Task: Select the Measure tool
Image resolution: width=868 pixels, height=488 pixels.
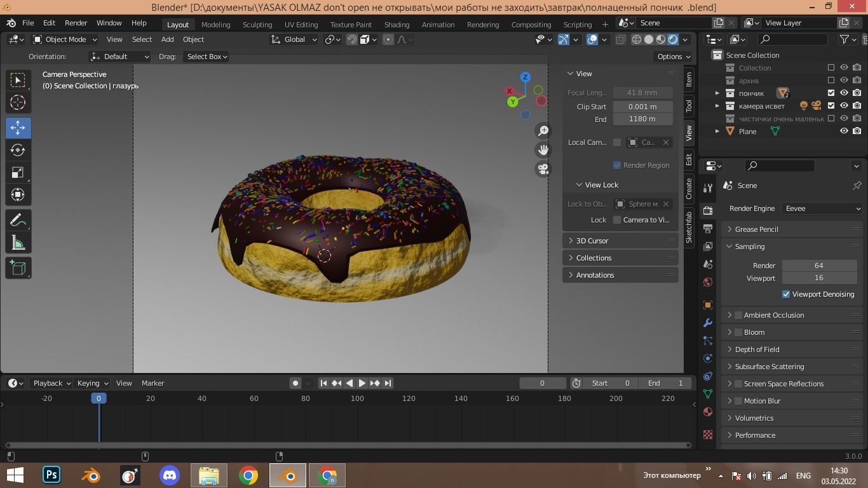Action: (18, 242)
